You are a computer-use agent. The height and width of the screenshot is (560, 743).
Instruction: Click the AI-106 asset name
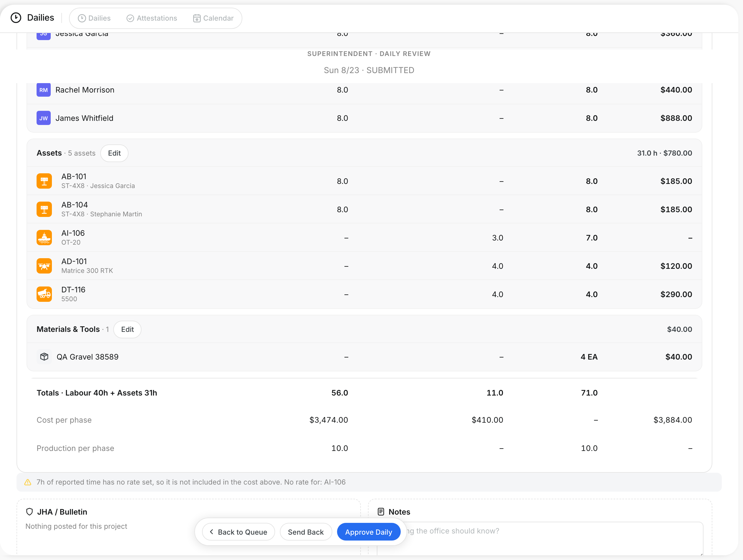click(73, 233)
